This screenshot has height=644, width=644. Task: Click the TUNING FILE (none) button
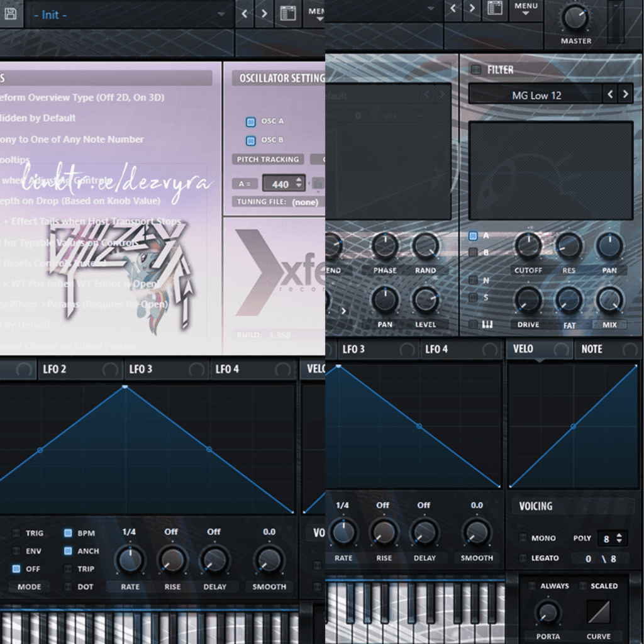click(277, 202)
